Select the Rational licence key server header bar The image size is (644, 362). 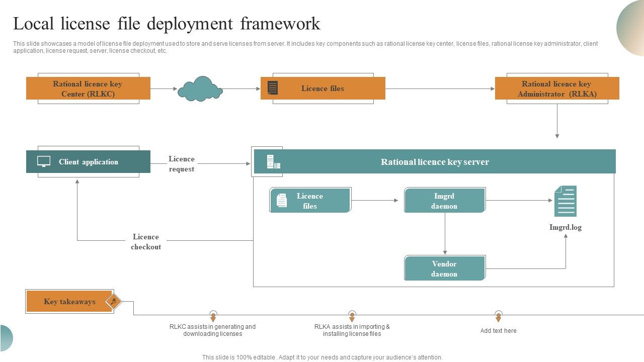(x=435, y=161)
